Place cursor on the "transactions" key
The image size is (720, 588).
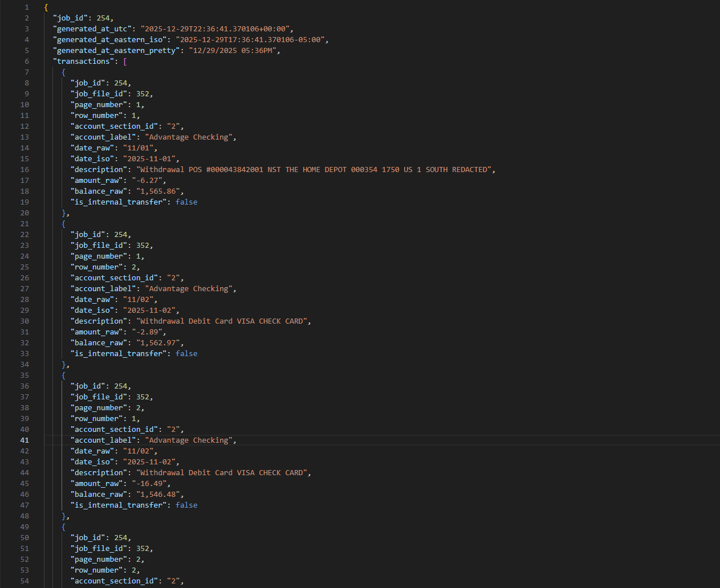(x=83, y=61)
